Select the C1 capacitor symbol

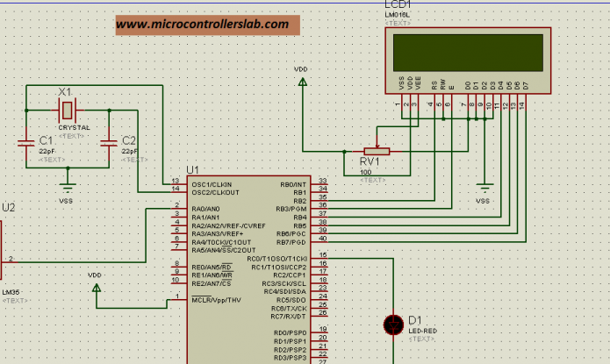point(26,144)
